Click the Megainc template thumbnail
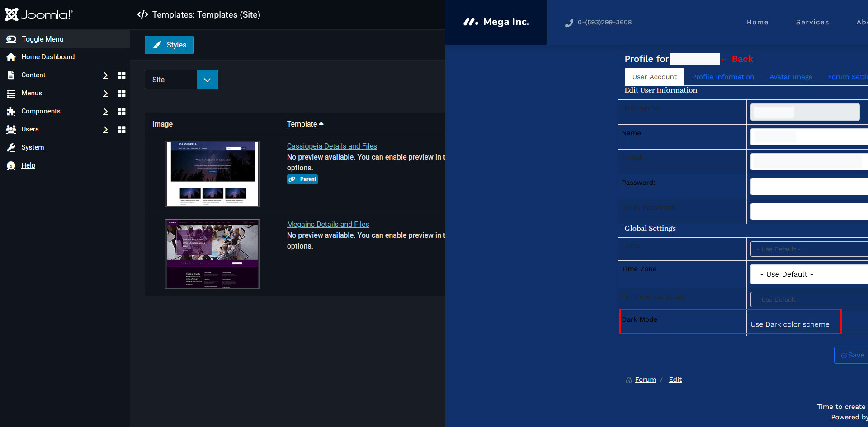The image size is (868, 427). (212, 253)
